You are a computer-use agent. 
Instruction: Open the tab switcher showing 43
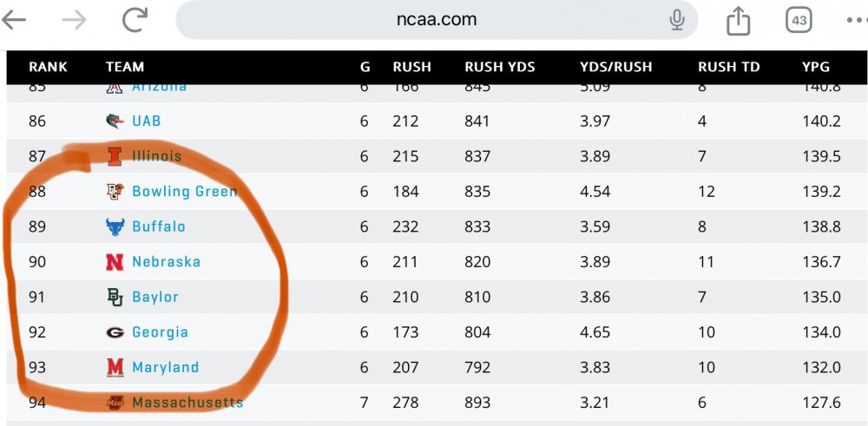pos(799,20)
